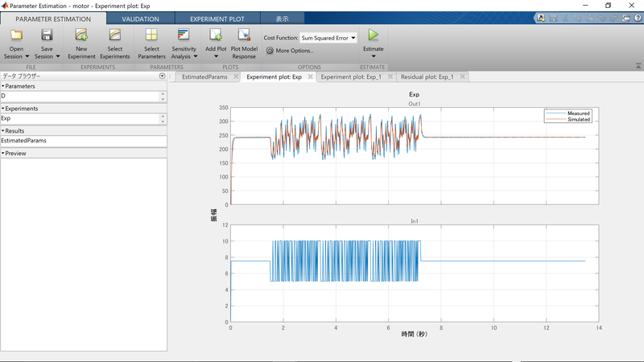The height and width of the screenshot is (362, 644).
Task: Run Estimate with green play icon
Action: [x=373, y=35]
